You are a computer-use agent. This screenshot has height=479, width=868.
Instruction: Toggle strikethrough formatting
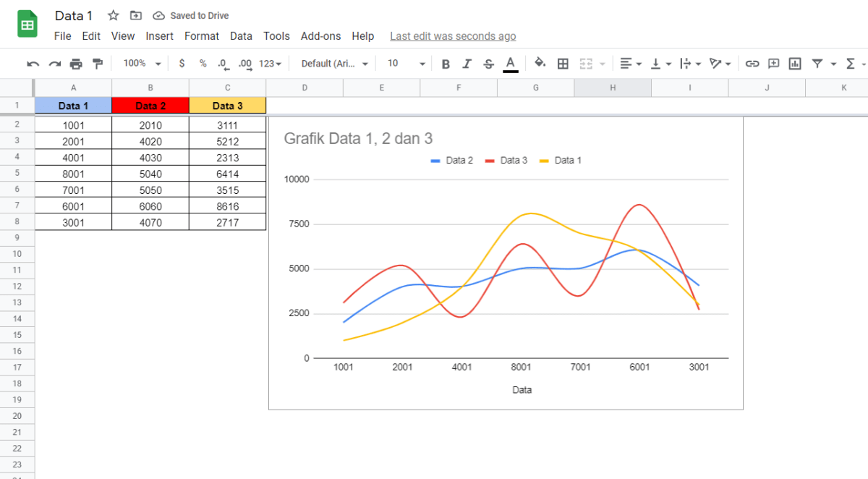[488, 63]
